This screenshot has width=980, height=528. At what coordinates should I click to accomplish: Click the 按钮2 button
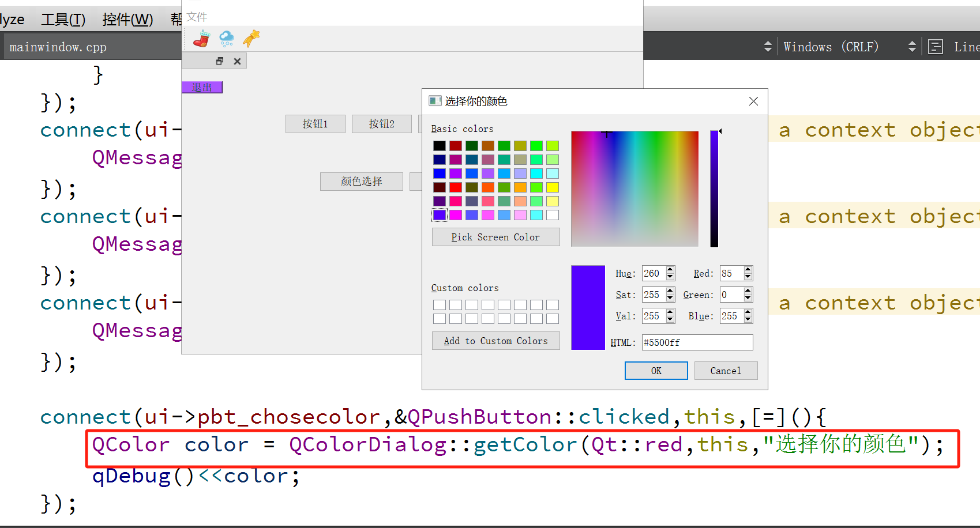pyautogui.click(x=382, y=124)
